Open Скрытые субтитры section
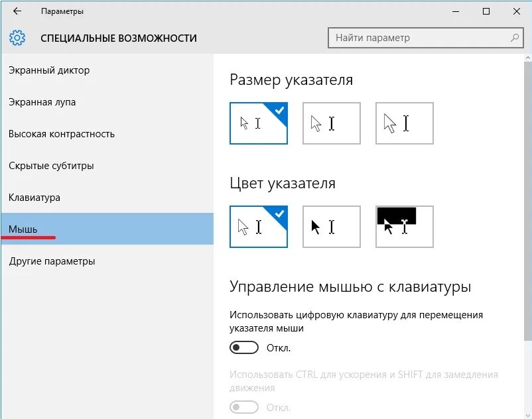 tap(107, 166)
